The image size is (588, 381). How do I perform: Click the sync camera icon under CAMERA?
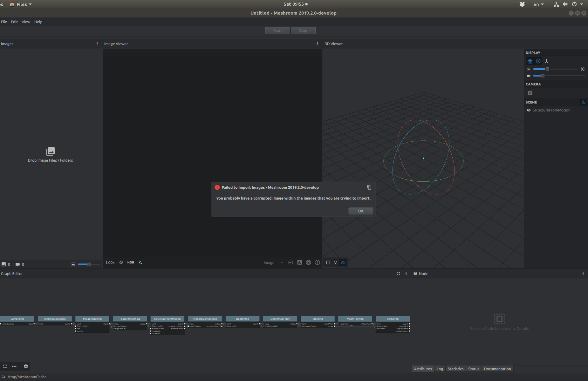tap(530, 93)
